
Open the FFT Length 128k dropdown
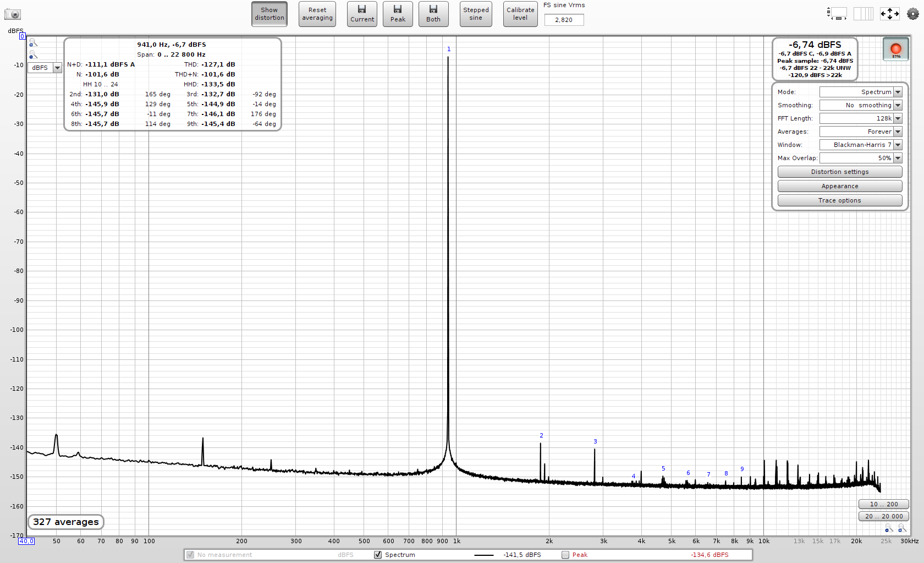coord(861,118)
